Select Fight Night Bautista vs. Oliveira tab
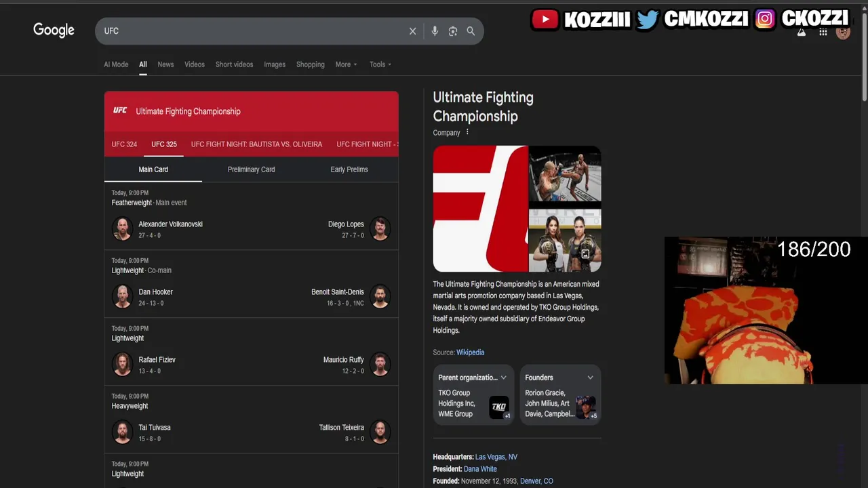 256,144
